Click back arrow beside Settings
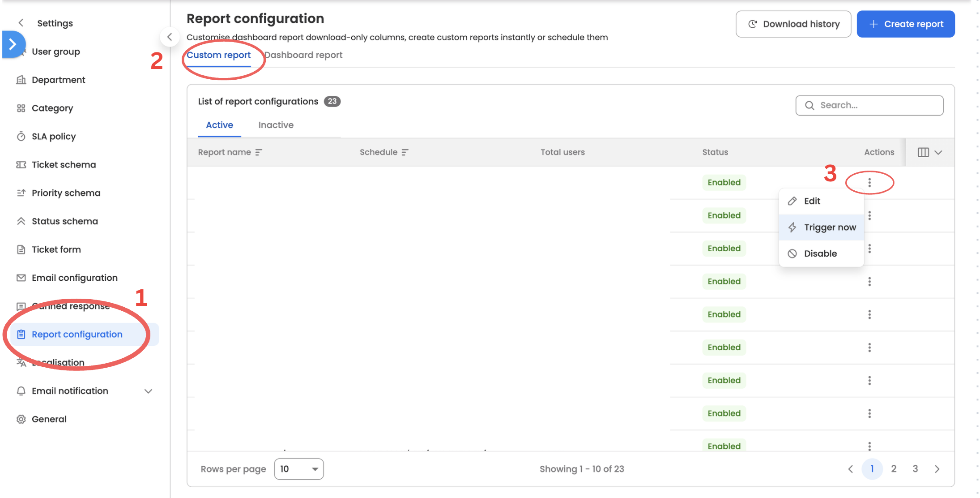Screen dimensions: 980x498 (21, 23)
